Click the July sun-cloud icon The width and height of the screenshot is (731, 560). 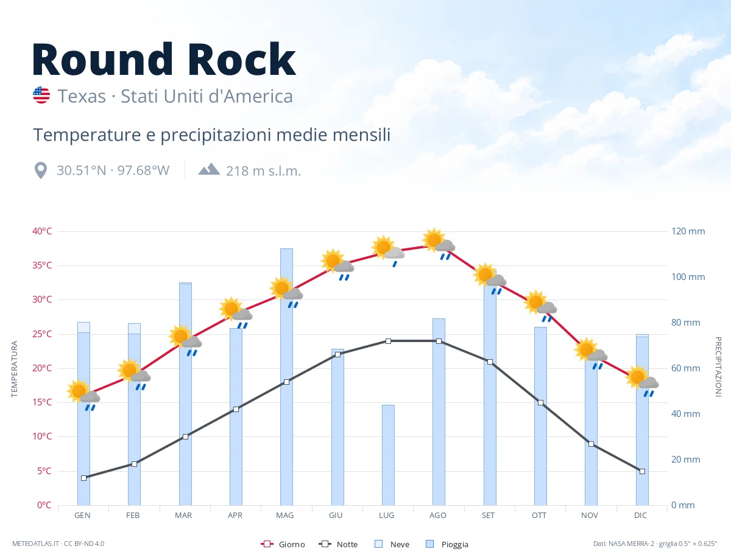click(x=388, y=251)
